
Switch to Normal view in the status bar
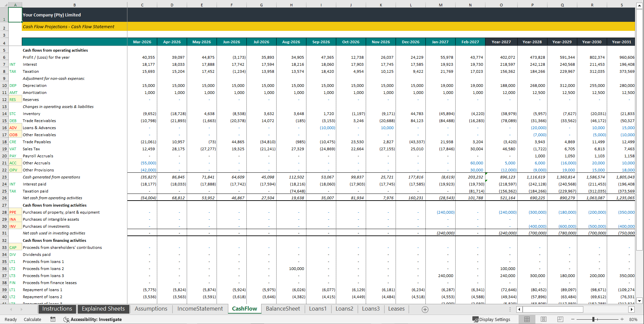pos(527,319)
